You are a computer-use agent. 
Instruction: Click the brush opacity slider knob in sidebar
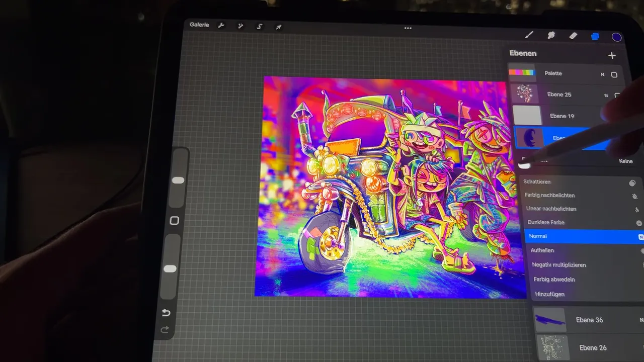[x=170, y=269]
